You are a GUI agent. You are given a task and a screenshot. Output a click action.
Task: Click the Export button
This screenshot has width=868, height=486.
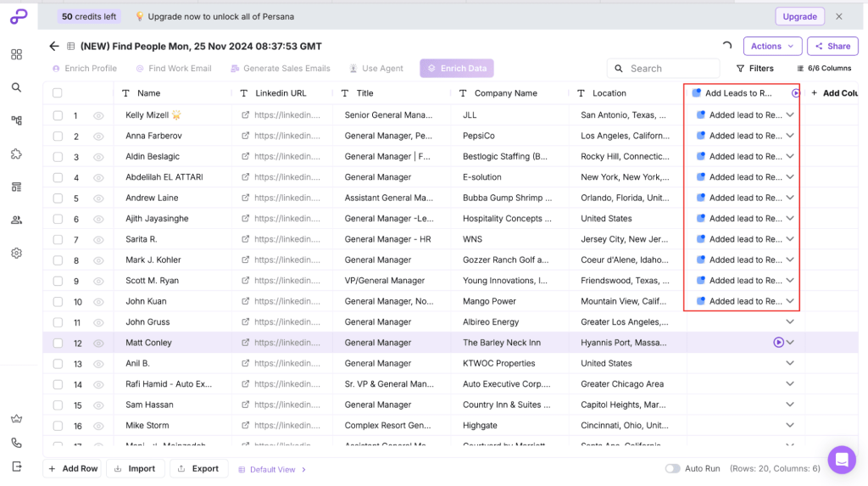pyautogui.click(x=198, y=469)
